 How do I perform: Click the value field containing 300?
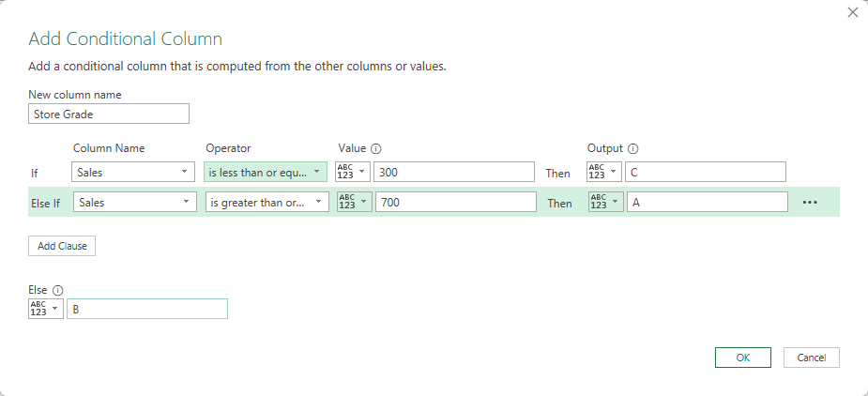(453, 172)
